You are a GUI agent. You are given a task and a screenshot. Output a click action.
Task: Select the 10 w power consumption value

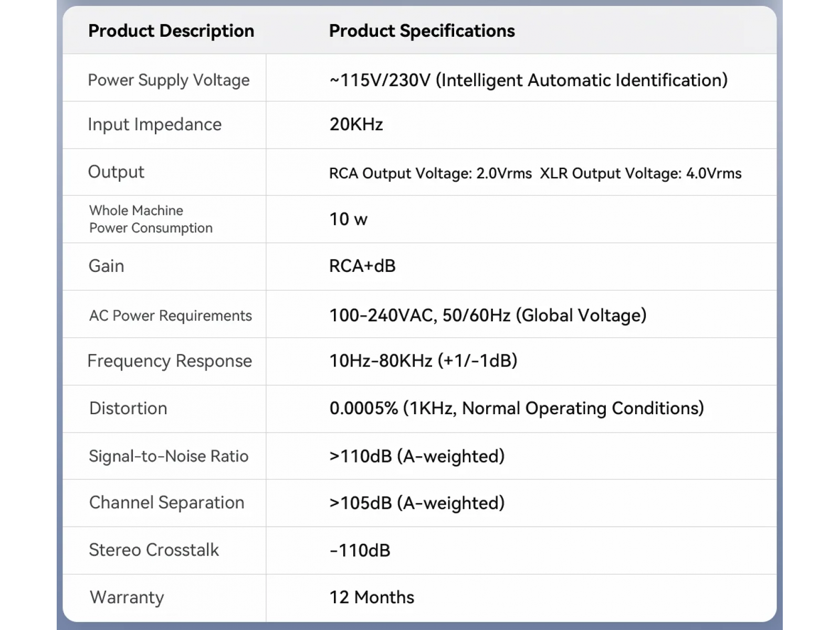(x=348, y=219)
